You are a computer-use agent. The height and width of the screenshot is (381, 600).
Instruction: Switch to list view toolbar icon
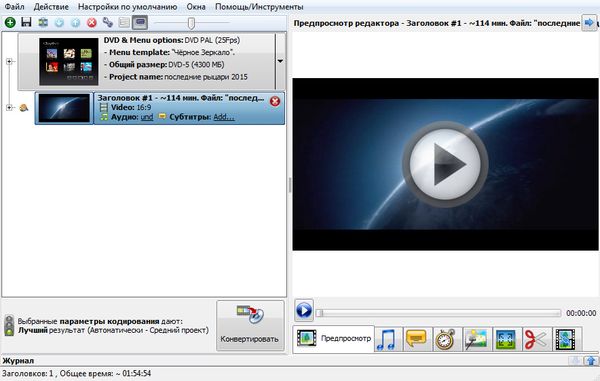124,23
